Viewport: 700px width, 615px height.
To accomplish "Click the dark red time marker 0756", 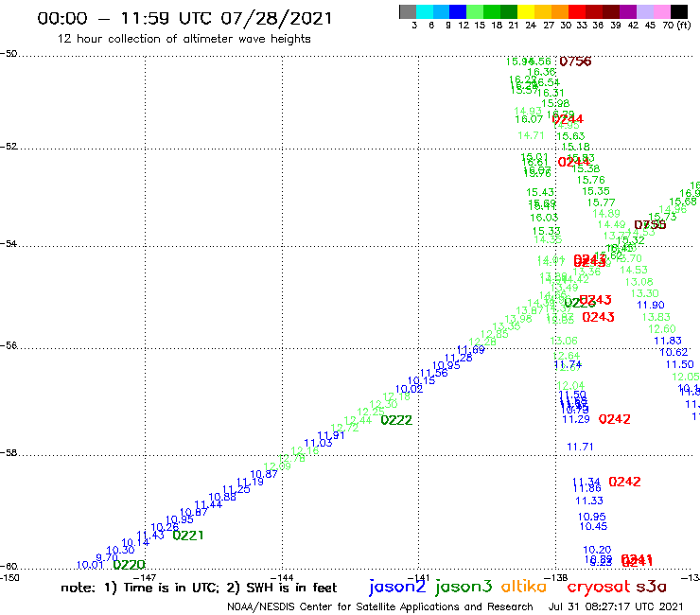I will click(575, 61).
